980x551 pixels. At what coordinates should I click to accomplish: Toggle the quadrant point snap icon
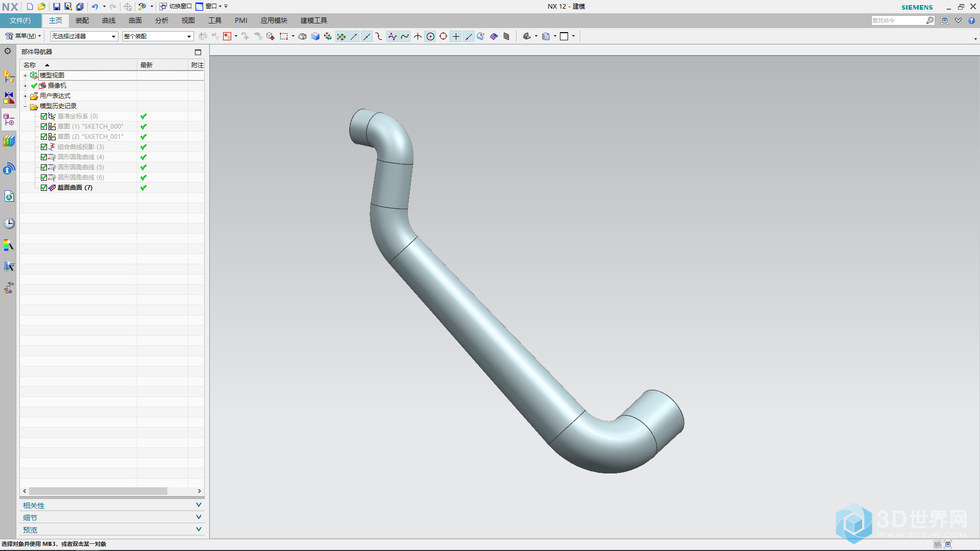click(443, 36)
